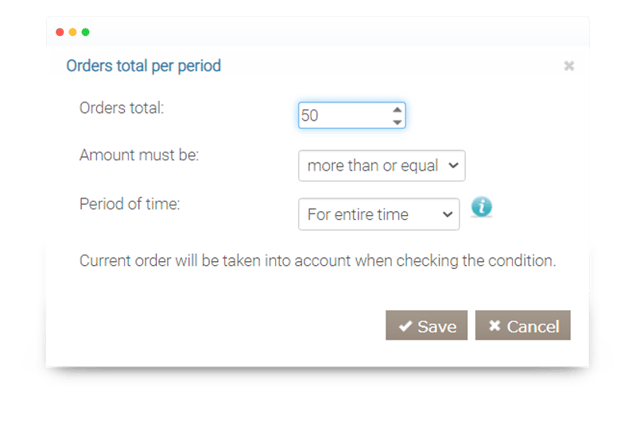Increase Orders total with the up arrow
The width and height of the screenshot is (636, 423).
pyautogui.click(x=397, y=109)
